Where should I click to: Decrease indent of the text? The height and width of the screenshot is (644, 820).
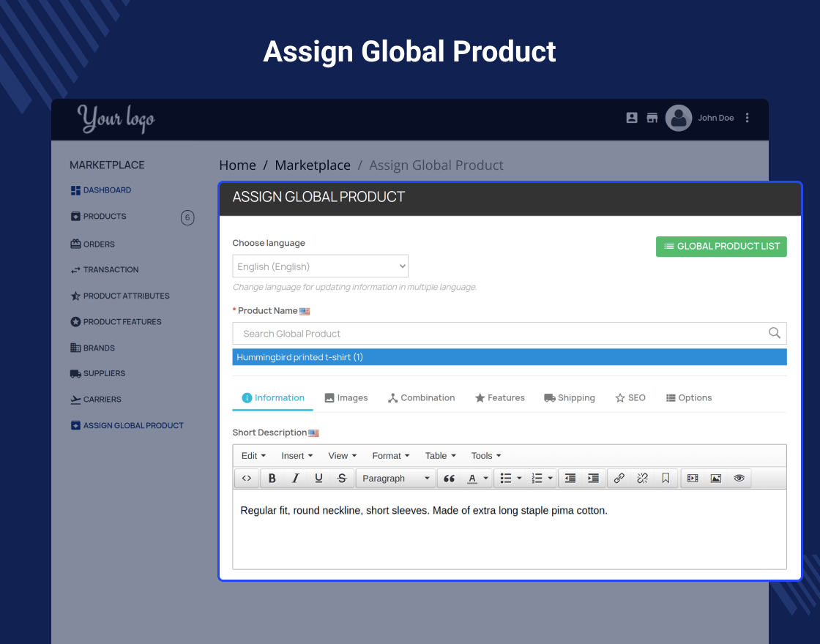(x=570, y=479)
